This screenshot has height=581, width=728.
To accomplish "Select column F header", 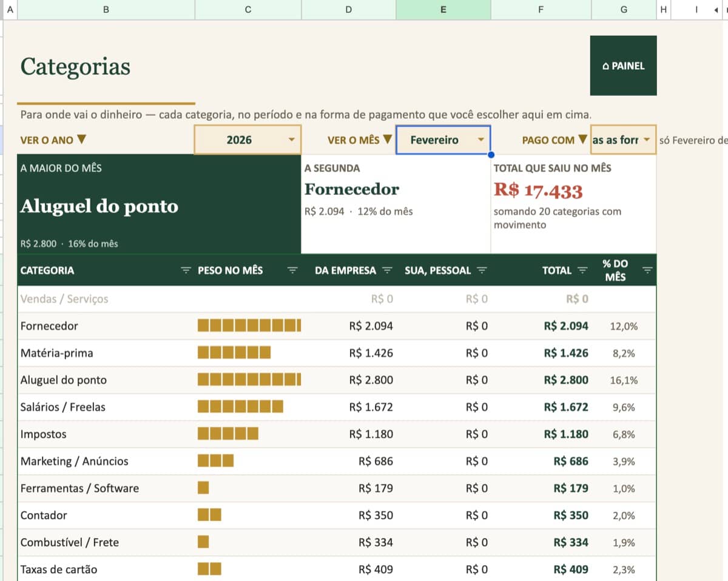I will point(541,9).
